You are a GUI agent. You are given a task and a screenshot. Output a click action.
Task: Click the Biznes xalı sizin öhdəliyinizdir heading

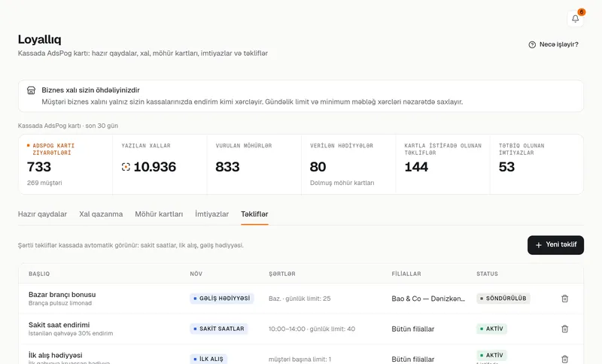pos(90,90)
